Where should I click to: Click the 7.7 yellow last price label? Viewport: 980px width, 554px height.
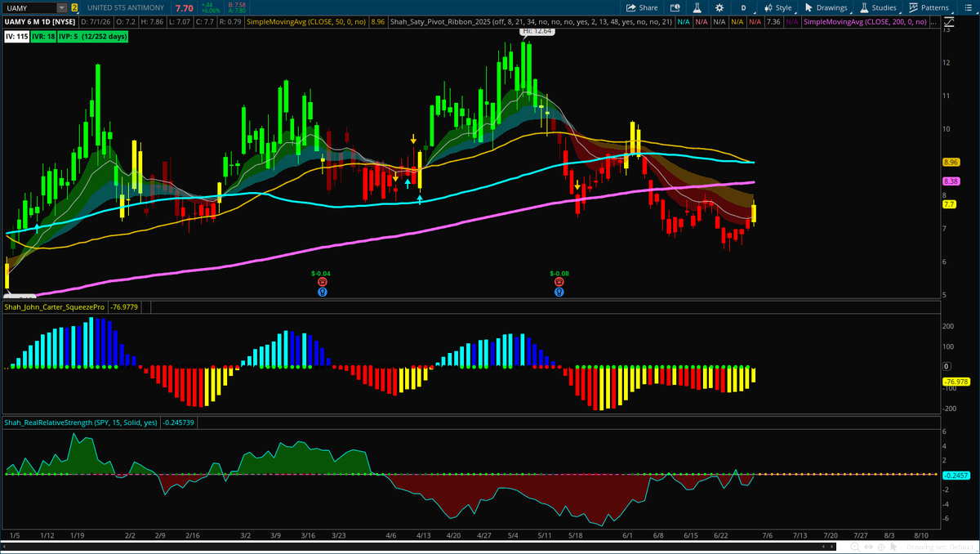[948, 204]
